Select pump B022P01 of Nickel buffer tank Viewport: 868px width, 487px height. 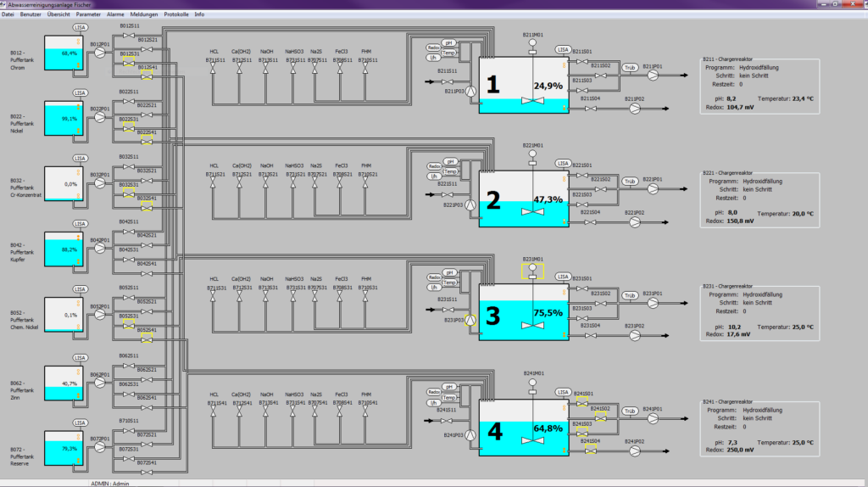(99, 118)
